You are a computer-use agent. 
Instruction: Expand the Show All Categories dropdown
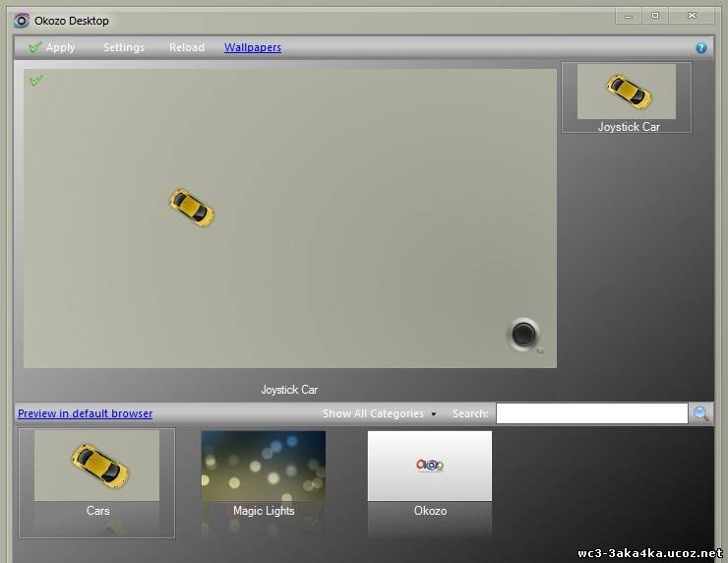click(x=379, y=413)
